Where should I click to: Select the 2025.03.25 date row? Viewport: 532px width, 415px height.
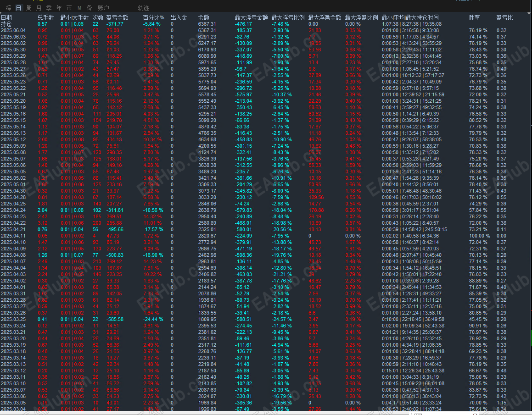point(13,319)
